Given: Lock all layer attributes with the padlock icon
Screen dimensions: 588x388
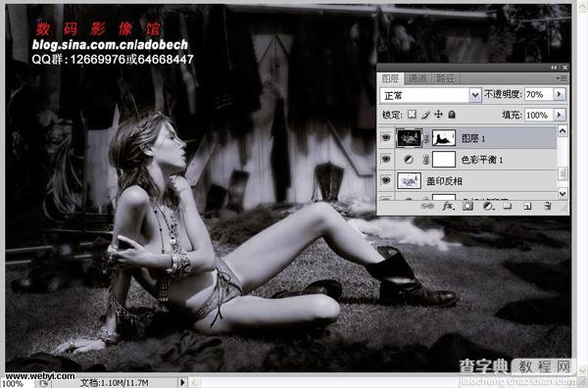Looking at the screenshot, I should point(452,115).
